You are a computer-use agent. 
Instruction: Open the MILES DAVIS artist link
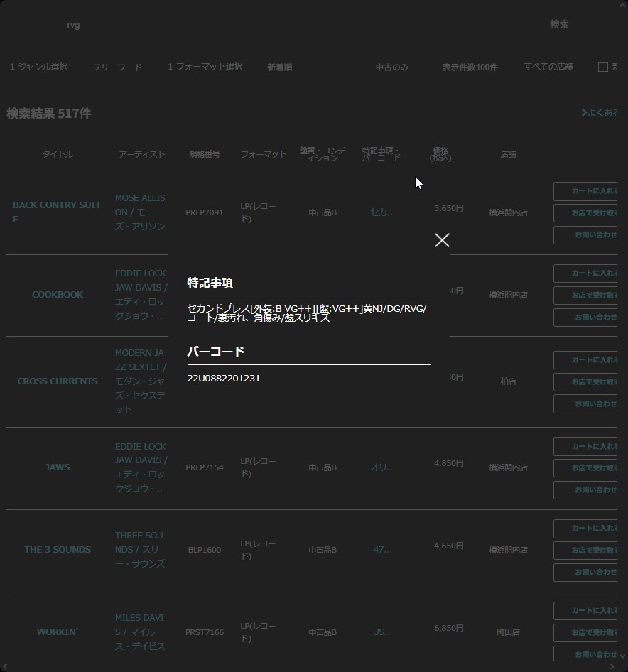pyautogui.click(x=140, y=632)
